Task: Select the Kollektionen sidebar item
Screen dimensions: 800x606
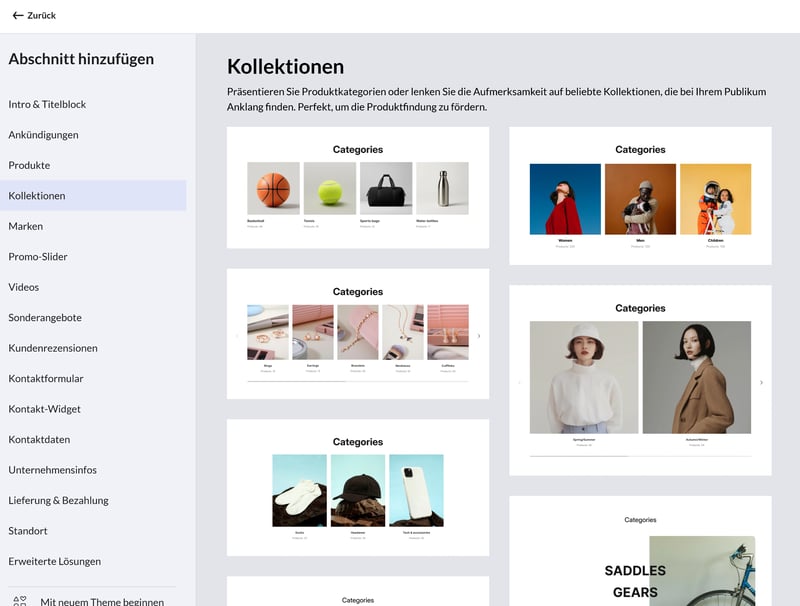Action: click(37, 196)
